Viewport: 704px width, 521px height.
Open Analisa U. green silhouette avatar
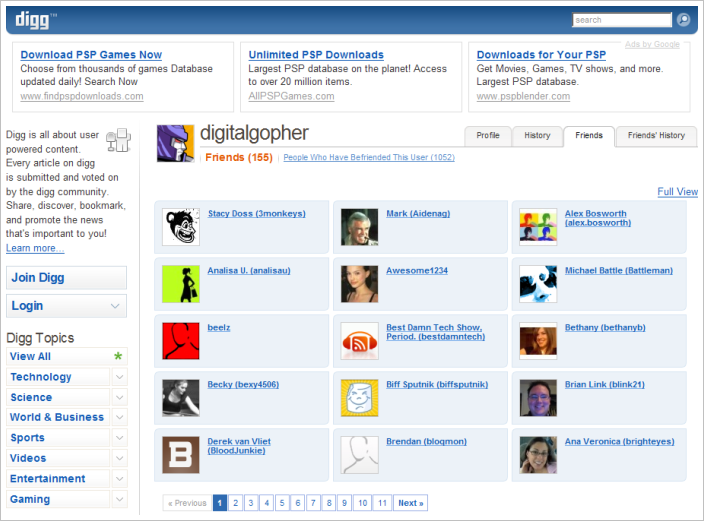pyautogui.click(x=180, y=284)
